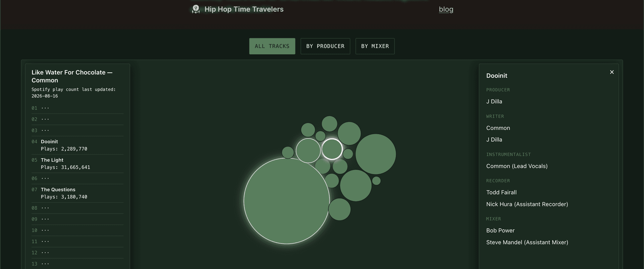Screen dimensions: 644x269
Task: Click Nick Hura (Assistant Recorder) credit
Action: click(x=527, y=204)
